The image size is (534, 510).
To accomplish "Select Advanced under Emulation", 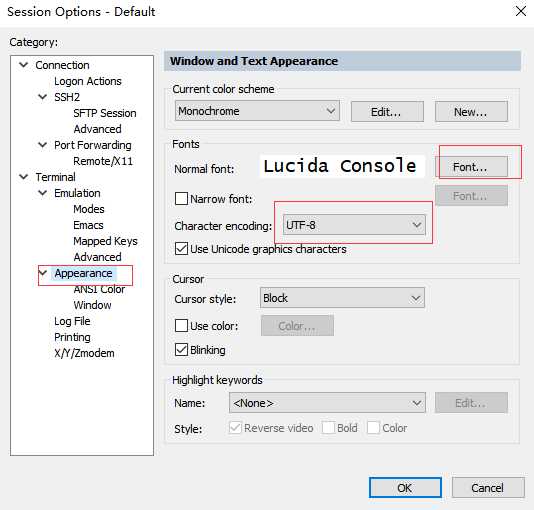I will pos(97,257).
